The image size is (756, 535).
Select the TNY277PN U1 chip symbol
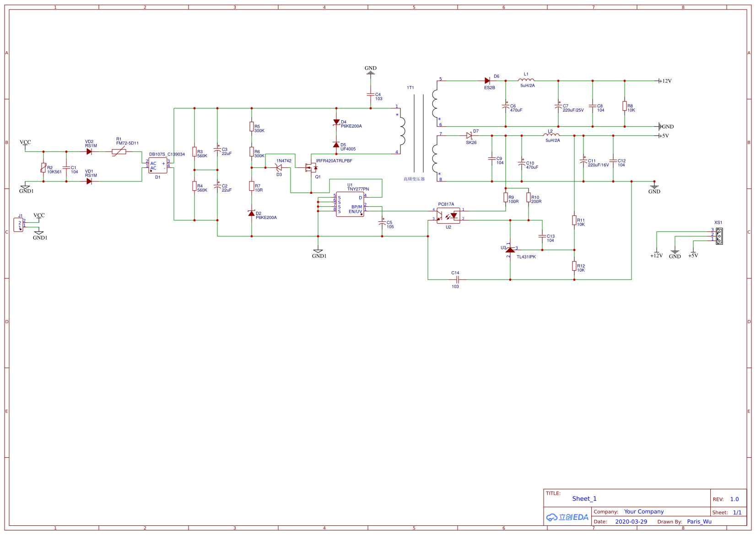pyautogui.click(x=350, y=204)
